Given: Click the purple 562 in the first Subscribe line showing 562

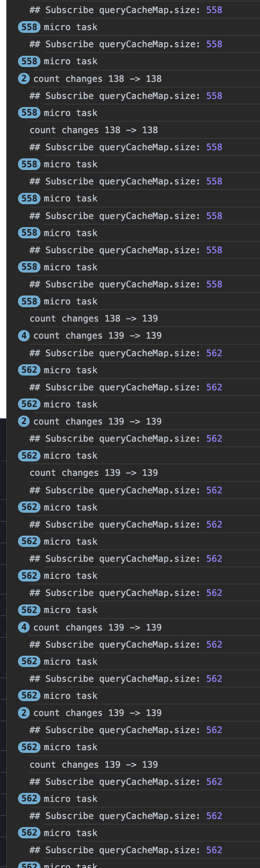Looking at the screenshot, I should (214, 353).
